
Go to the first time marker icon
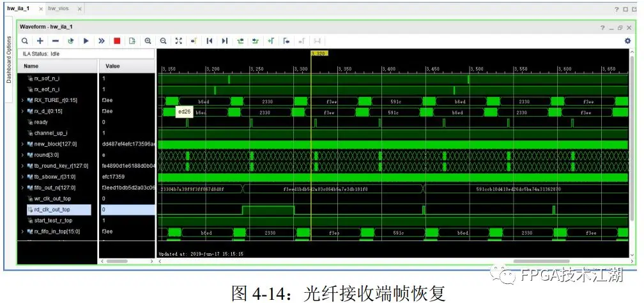click(209, 41)
